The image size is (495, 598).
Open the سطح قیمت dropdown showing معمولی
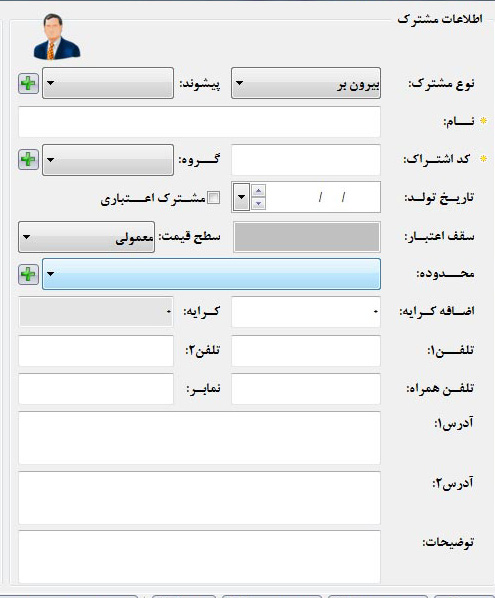(x=87, y=237)
